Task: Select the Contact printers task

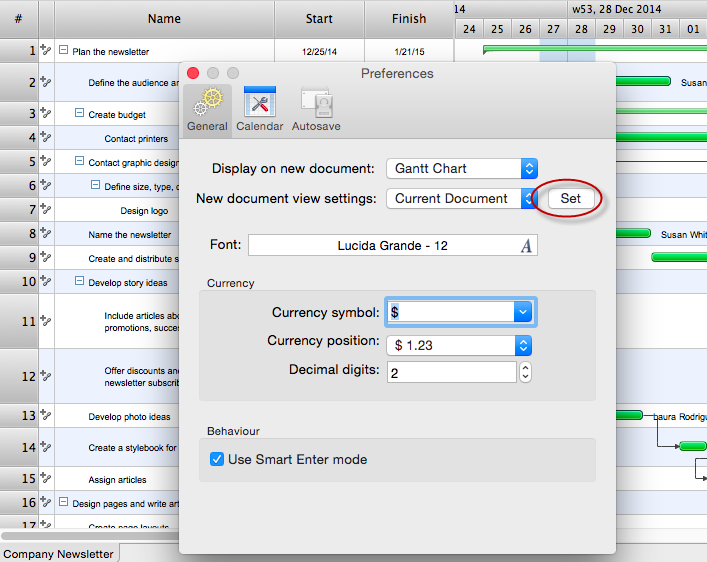Action: 136,139
